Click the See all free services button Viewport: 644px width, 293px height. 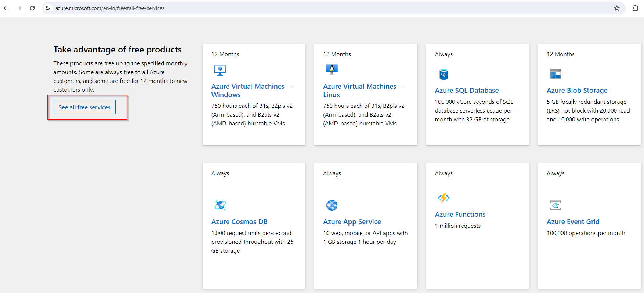pyautogui.click(x=84, y=107)
